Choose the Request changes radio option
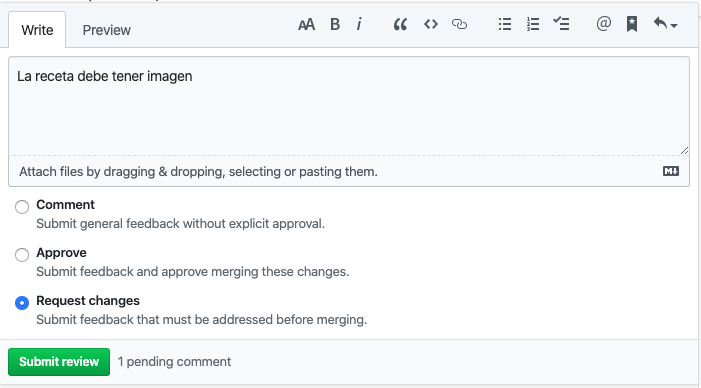701x388 pixels. coord(22,303)
